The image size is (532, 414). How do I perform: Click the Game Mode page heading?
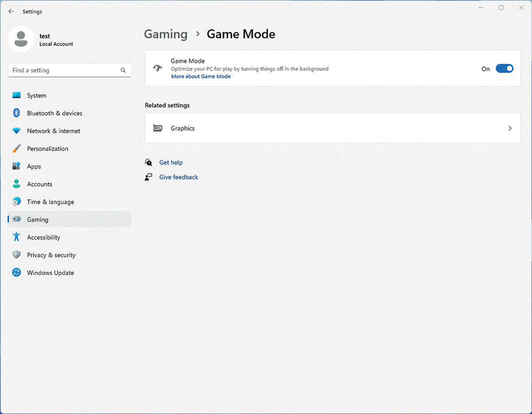241,34
